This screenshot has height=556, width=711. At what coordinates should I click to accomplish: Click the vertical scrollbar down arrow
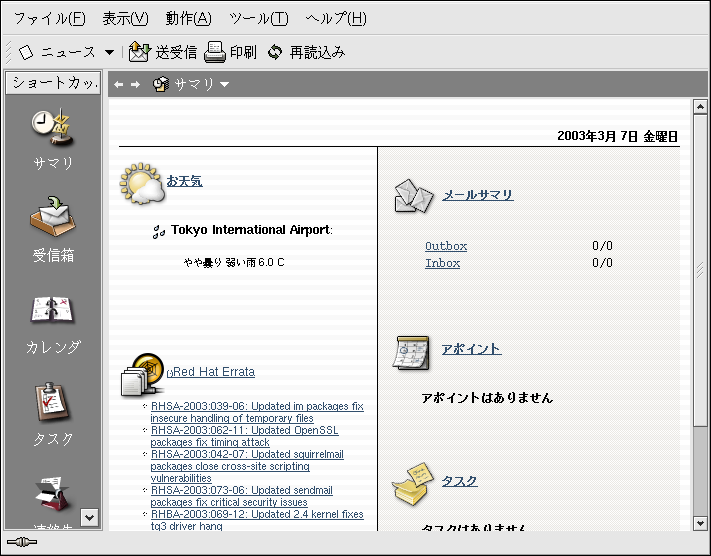(700, 523)
